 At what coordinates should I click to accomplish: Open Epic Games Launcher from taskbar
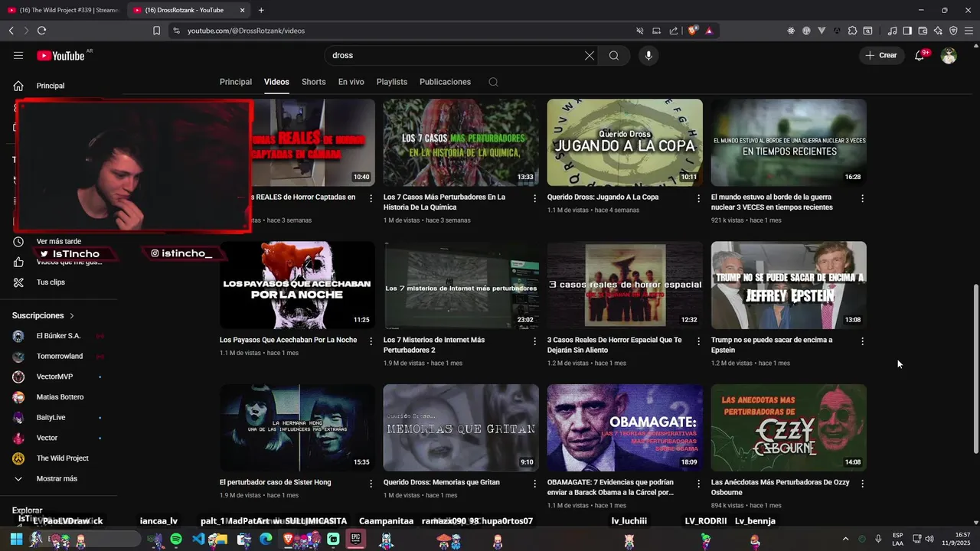(x=355, y=540)
